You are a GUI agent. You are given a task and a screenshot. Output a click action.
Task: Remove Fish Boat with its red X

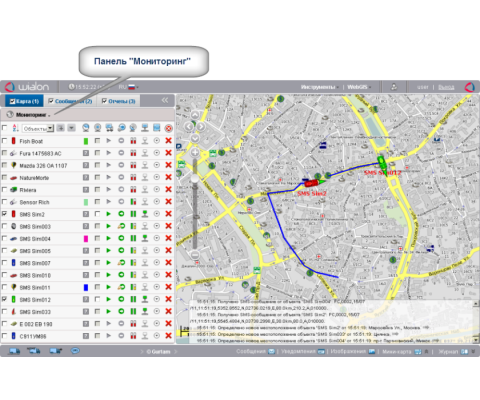[x=168, y=141]
